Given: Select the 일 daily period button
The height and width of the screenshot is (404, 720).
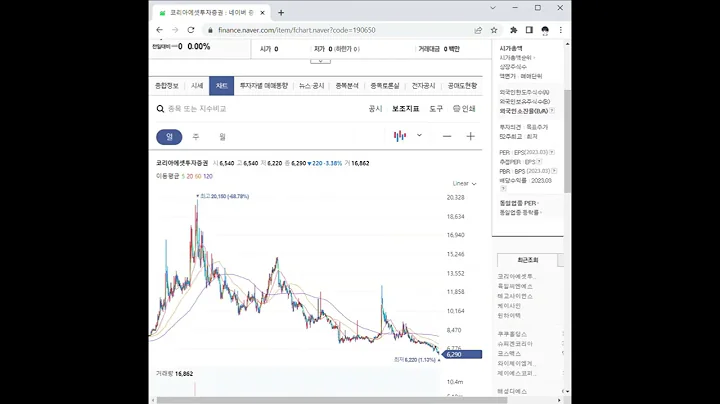Looking at the screenshot, I should pyautogui.click(x=169, y=137).
